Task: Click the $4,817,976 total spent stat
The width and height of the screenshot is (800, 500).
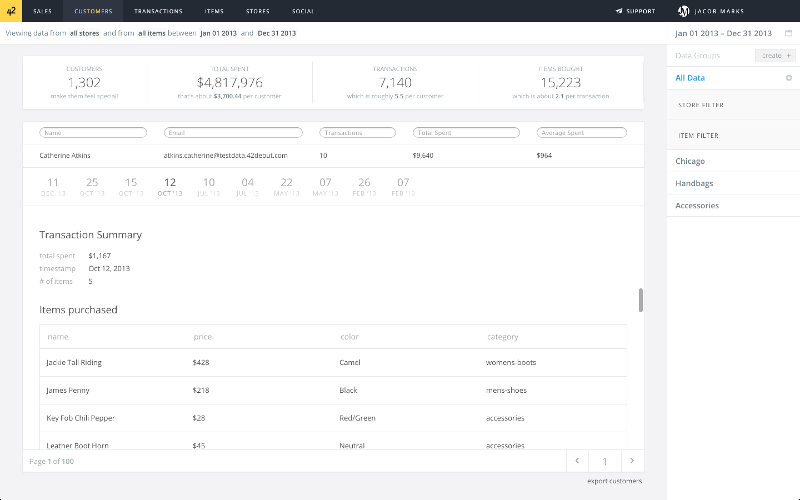Action: pyautogui.click(x=230, y=82)
